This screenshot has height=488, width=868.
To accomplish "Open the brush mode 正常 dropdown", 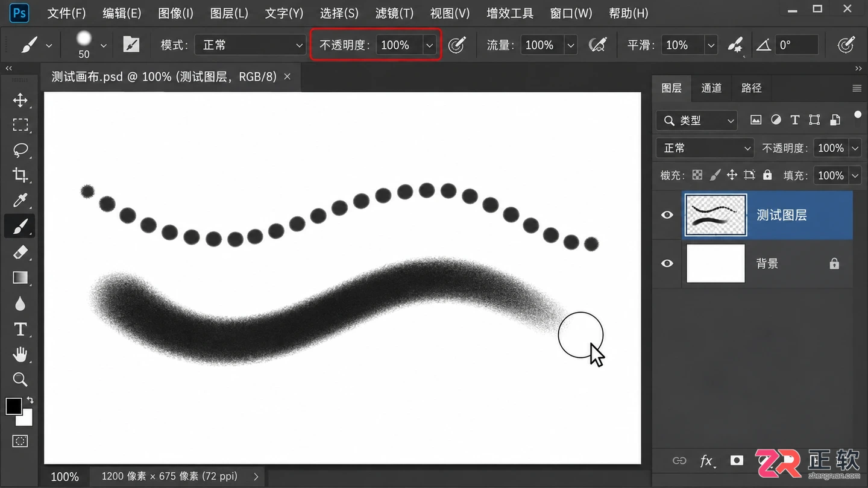I will pos(250,45).
